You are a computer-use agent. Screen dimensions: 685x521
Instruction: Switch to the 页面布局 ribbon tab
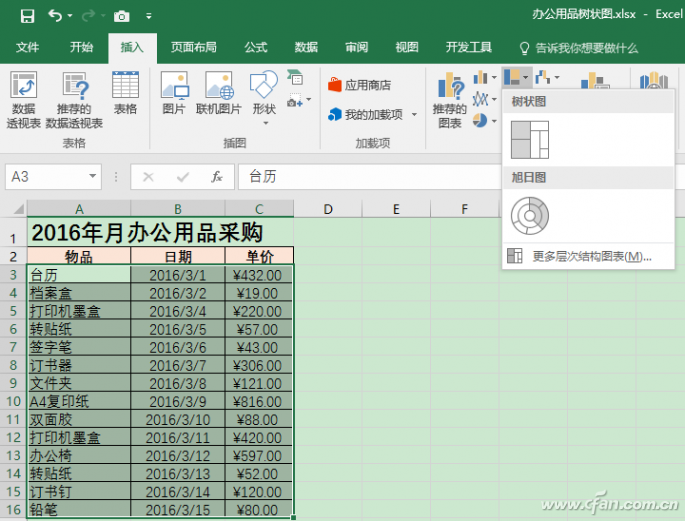[194, 47]
